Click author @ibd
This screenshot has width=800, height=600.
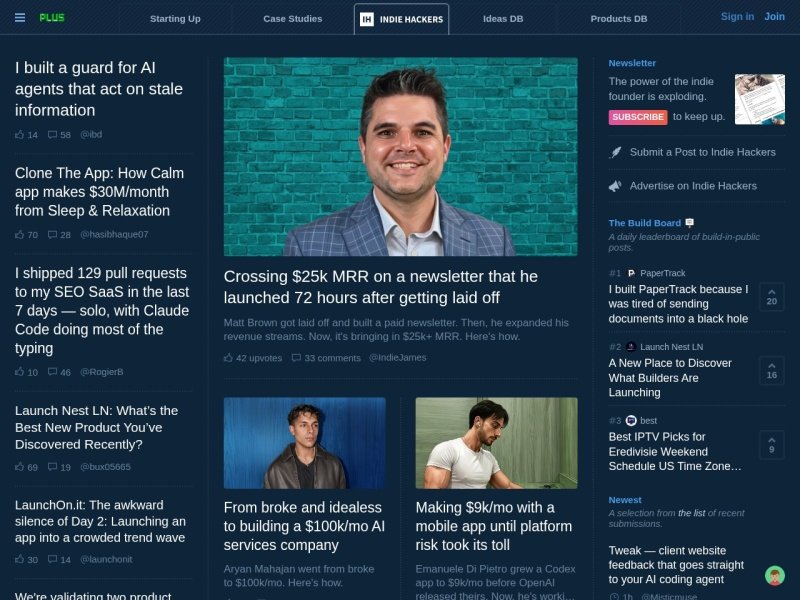(91, 135)
